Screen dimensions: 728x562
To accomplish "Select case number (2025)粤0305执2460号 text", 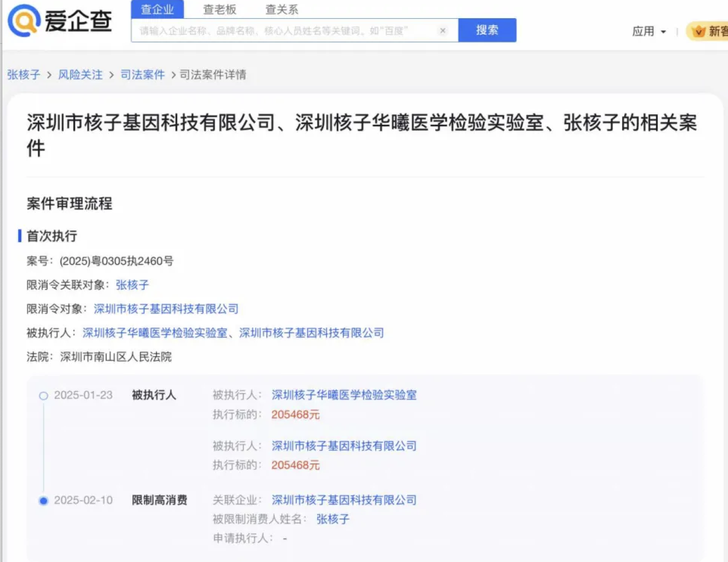I will (x=117, y=261).
